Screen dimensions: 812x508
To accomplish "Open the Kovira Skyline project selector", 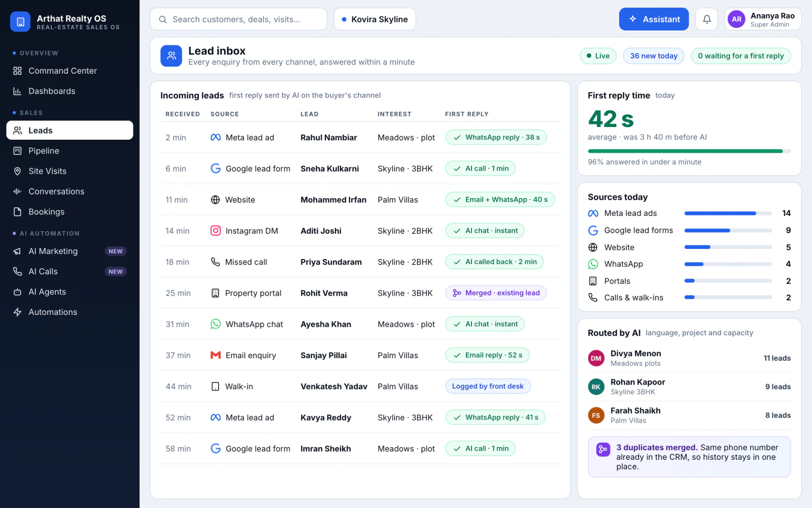I will [x=375, y=19].
